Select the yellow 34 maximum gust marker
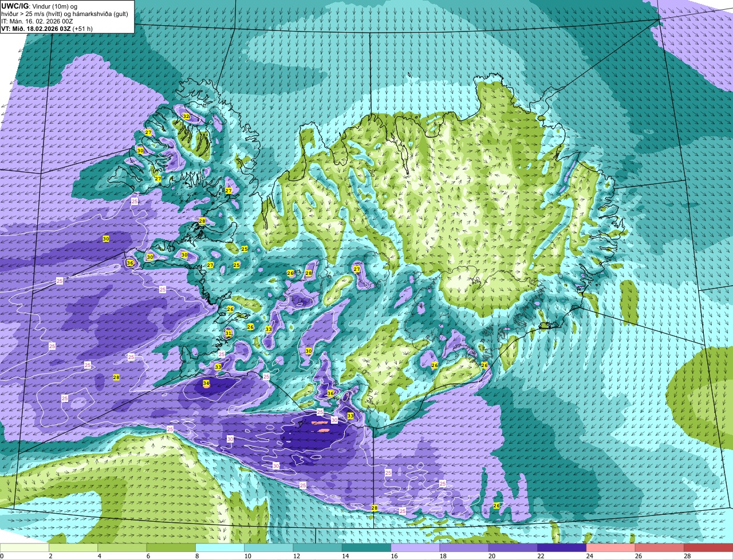Image resolution: width=733 pixels, height=560 pixels. click(206, 383)
